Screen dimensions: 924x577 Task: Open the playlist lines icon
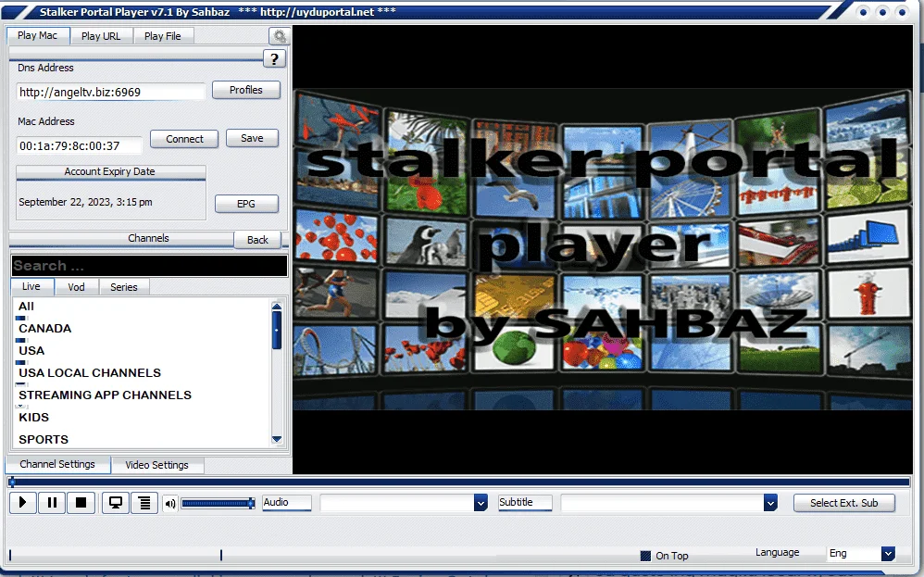click(144, 502)
